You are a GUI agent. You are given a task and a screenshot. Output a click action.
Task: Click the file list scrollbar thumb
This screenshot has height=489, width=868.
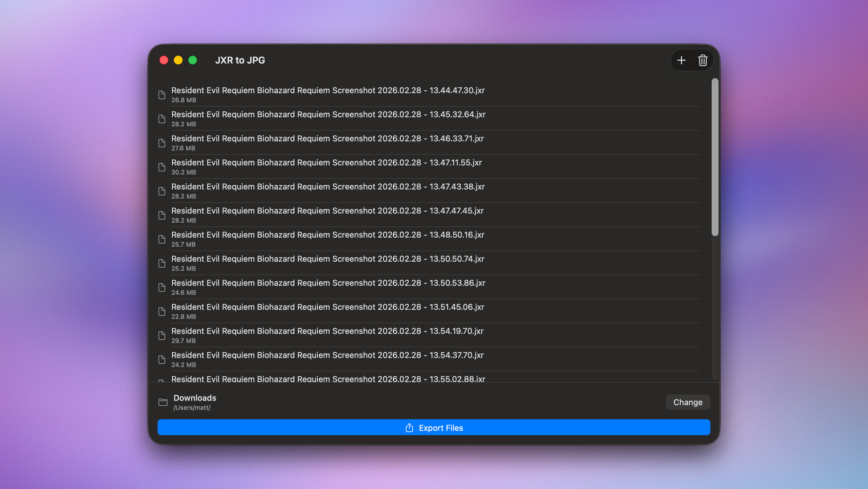click(715, 157)
